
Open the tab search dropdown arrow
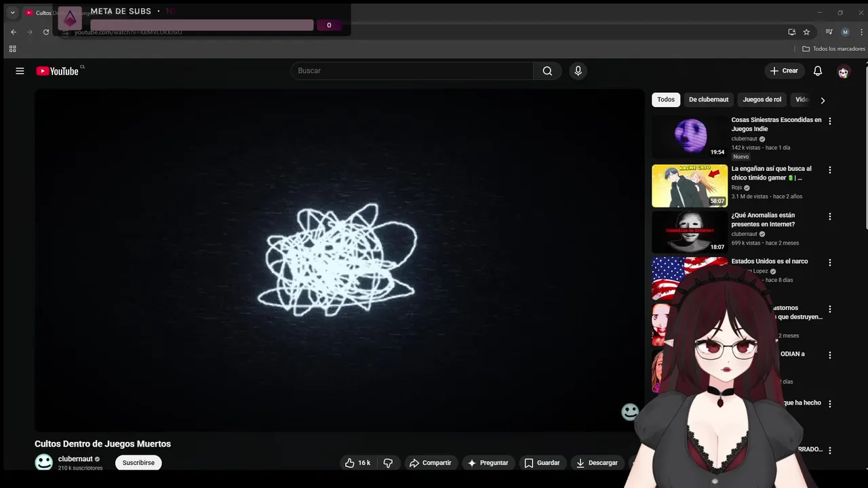(x=12, y=12)
